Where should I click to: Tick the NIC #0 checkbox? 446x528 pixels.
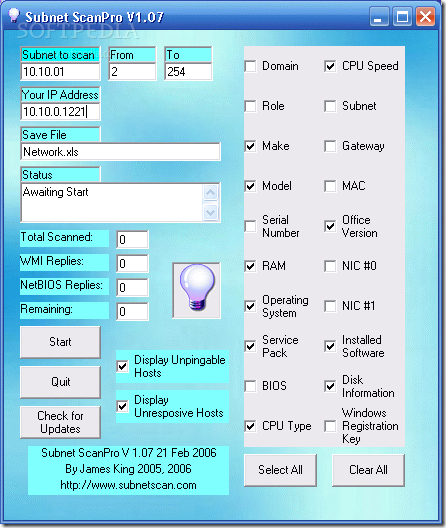pyautogui.click(x=330, y=266)
